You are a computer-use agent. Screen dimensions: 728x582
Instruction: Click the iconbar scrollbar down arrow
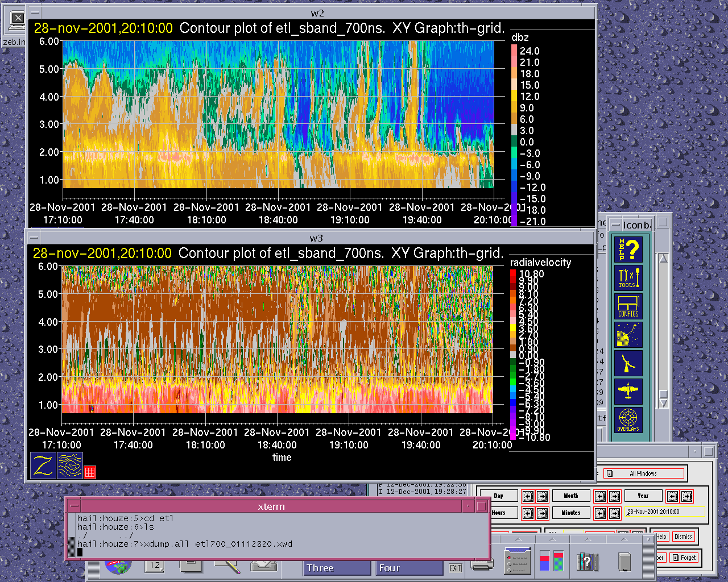coord(663,403)
